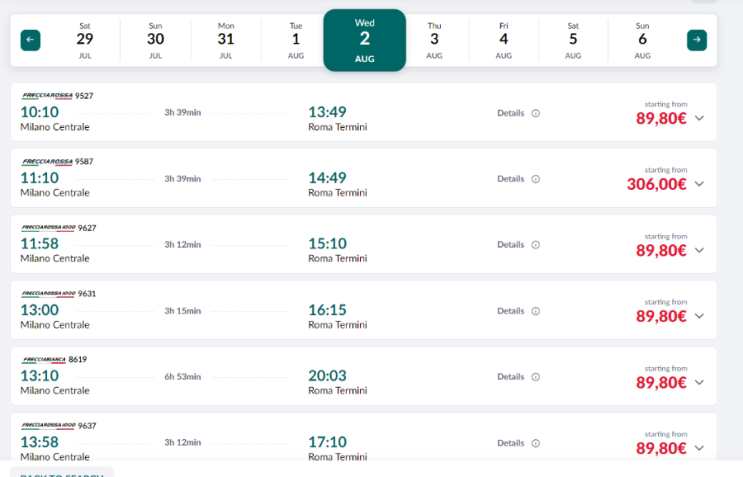Open Details link for 20:03 arrival train

[x=510, y=377]
